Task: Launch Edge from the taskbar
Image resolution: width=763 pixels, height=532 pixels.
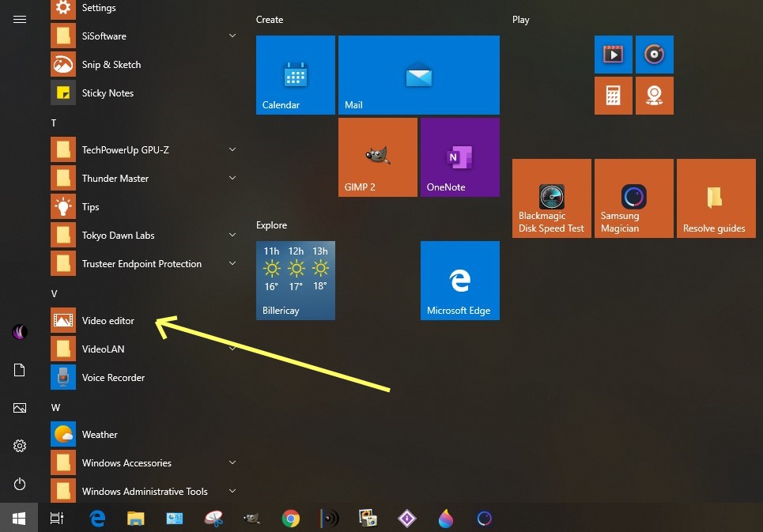Action: (x=97, y=519)
